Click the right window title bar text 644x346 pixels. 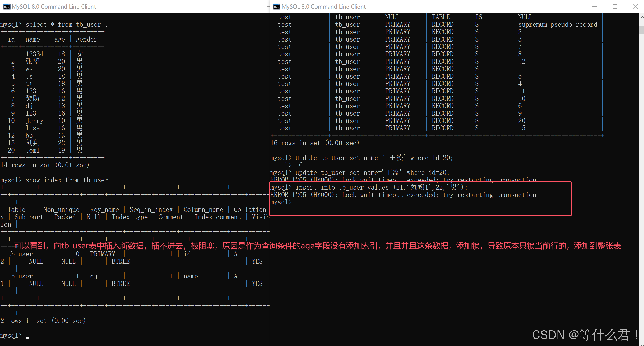(324, 7)
